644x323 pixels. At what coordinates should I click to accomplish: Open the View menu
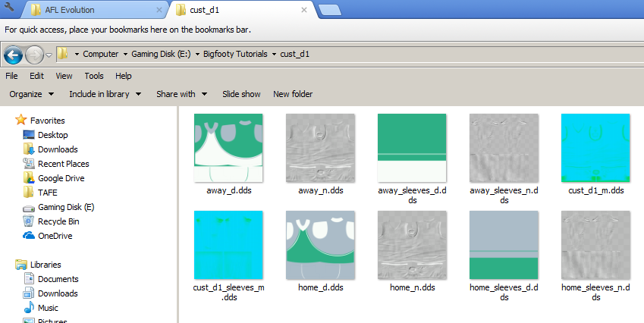[x=64, y=76]
